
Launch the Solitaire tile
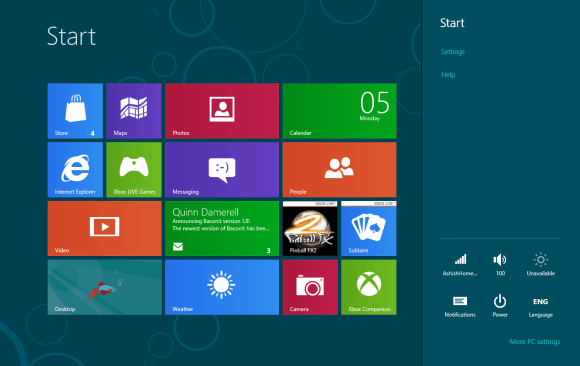pos(368,228)
